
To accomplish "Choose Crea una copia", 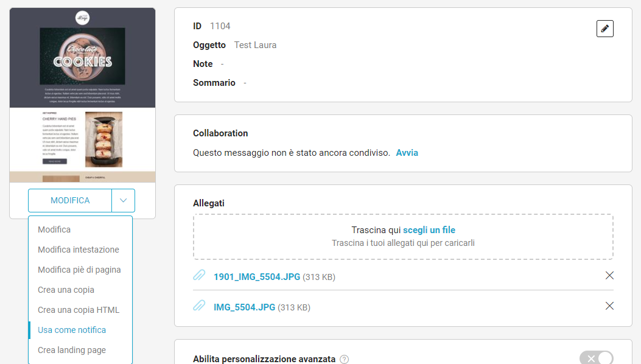I will tap(66, 290).
